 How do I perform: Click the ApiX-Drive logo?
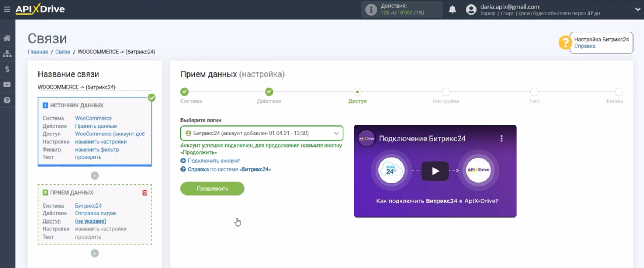(x=40, y=9)
